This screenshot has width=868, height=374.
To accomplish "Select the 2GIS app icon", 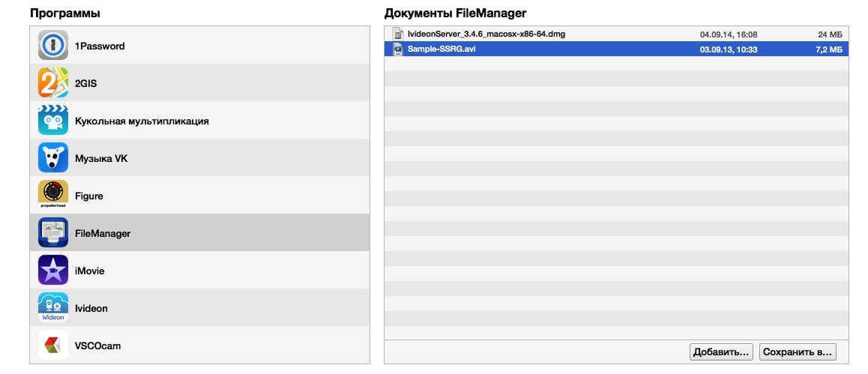I will pos(53,83).
